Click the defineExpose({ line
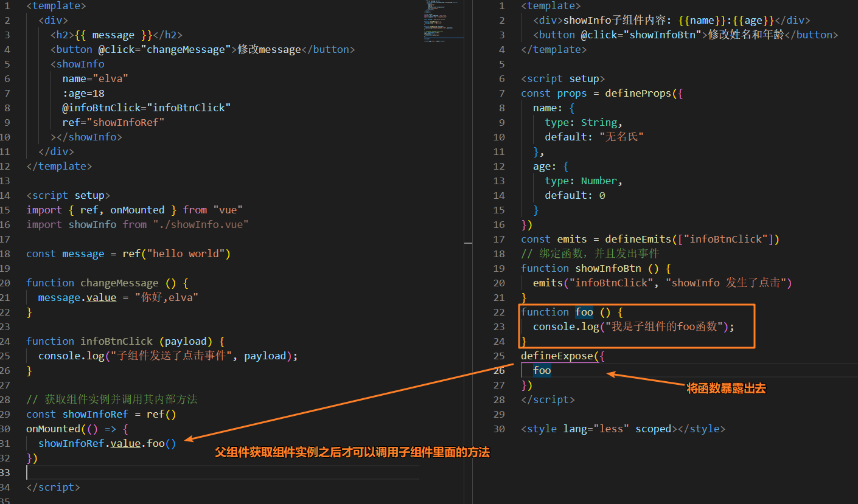Image resolution: width=858 pixels, height=504 pixels. (563, 356)
